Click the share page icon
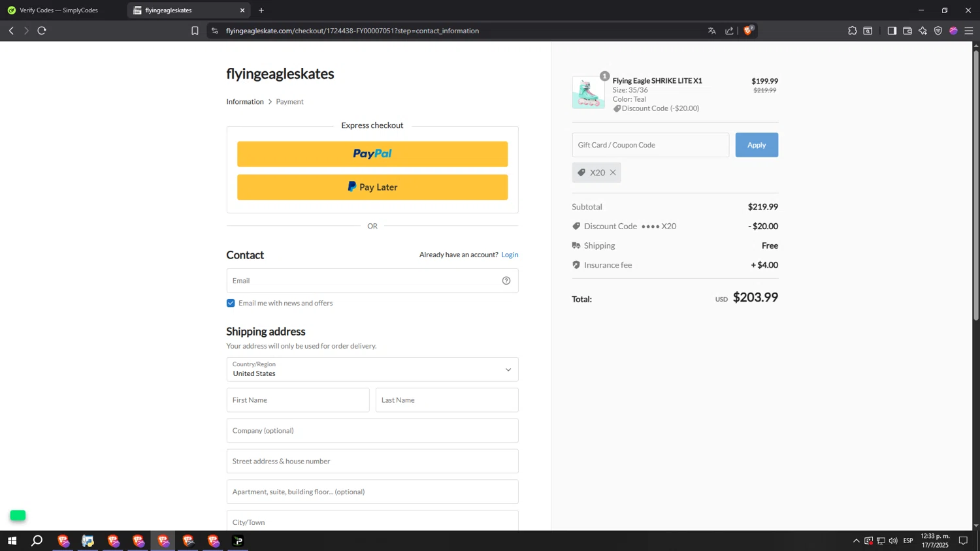 pos(729,31)
